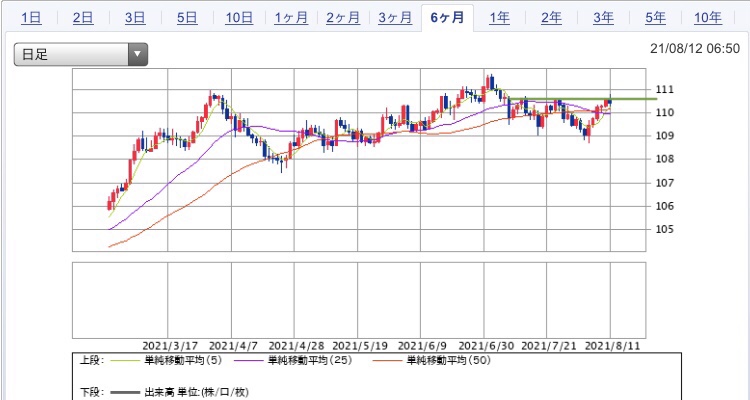Screen dimensions: 750x400
Task: Click the 2021/6/9 date label
Action: (x=422, y=345)
